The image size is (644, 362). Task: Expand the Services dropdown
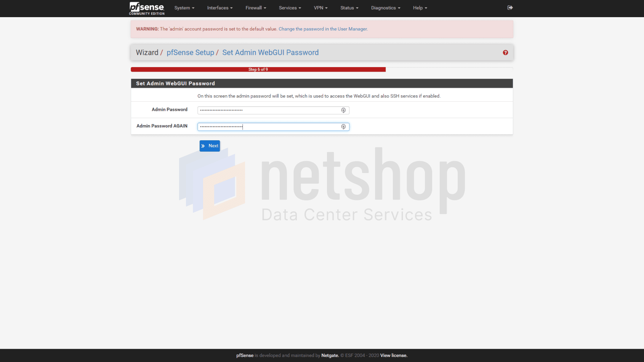tap(290, 8)
